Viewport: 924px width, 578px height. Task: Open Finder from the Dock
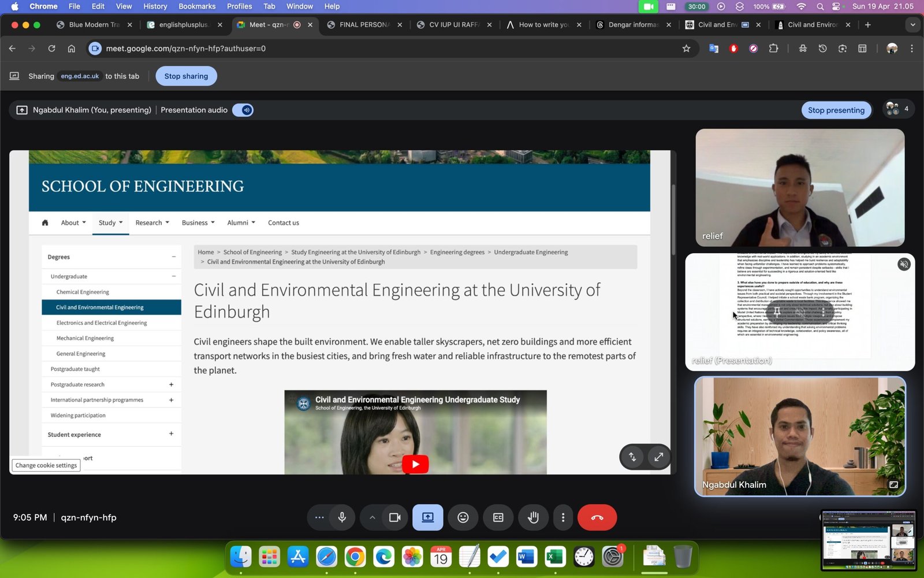coord(241,557)
